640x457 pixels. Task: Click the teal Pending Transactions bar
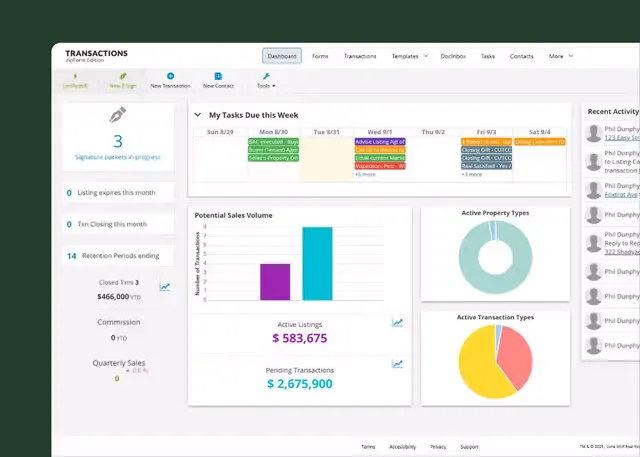tap(317, 264)
